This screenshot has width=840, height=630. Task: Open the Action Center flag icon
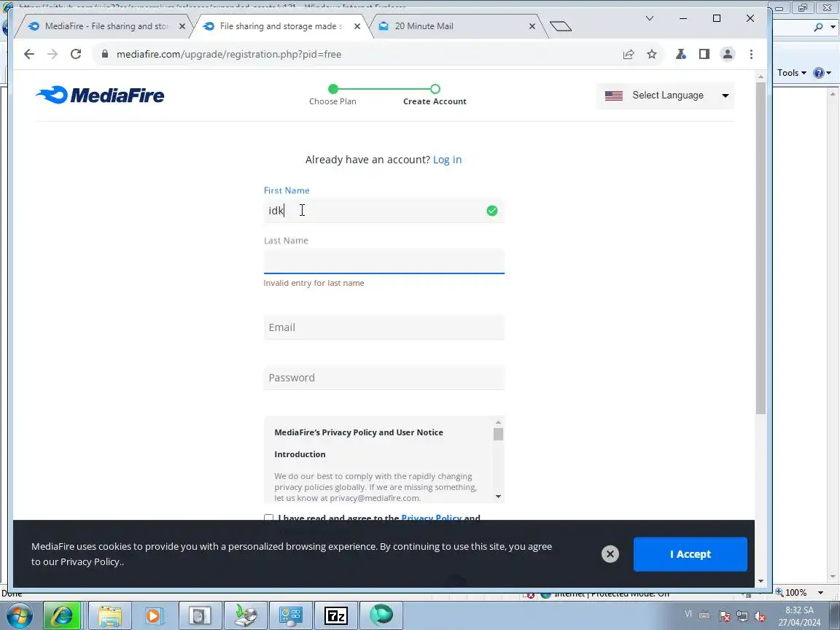[724, 616]
